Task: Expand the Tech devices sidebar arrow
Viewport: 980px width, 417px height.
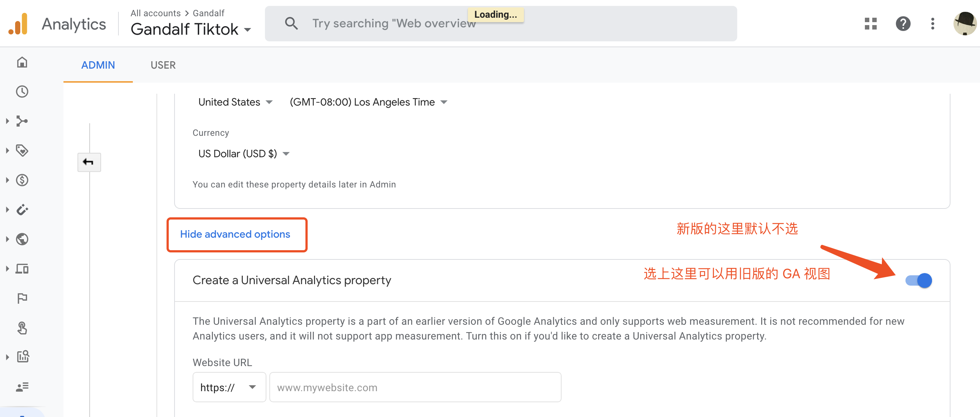Action: pos(7,269)
